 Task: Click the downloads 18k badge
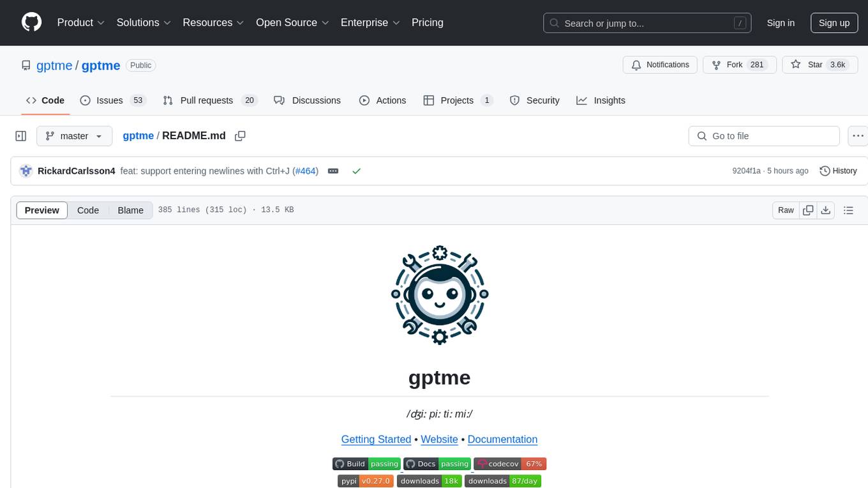pyautogui.click(x=430, y=481)
